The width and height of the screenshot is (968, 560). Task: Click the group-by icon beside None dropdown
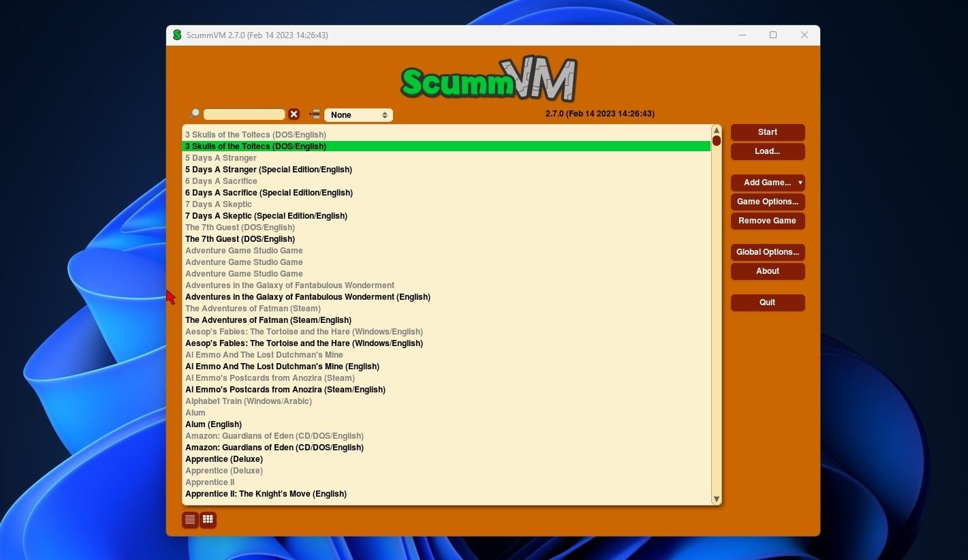pyautogui.click(x=314, y=114)
